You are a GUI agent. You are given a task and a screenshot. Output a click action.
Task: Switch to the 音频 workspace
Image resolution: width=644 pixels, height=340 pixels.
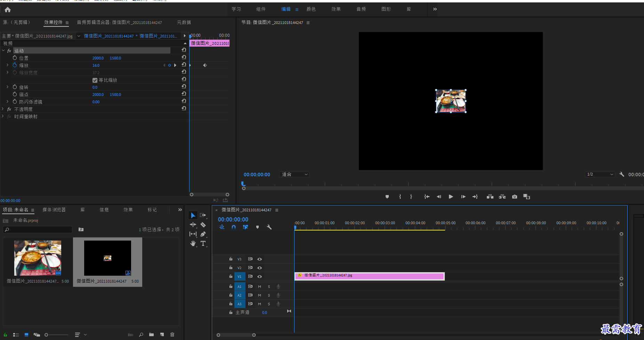(361, 9)
